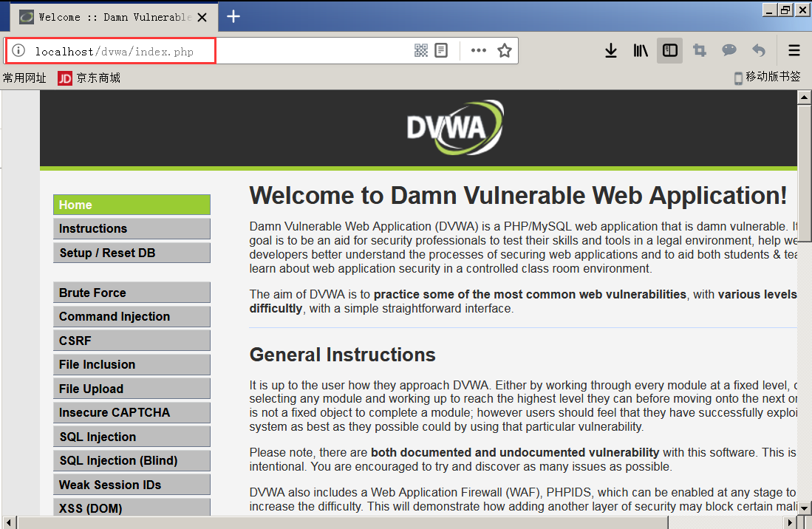Open the 常用网址 bookmarks folder
812x529 pixels.
24,78
